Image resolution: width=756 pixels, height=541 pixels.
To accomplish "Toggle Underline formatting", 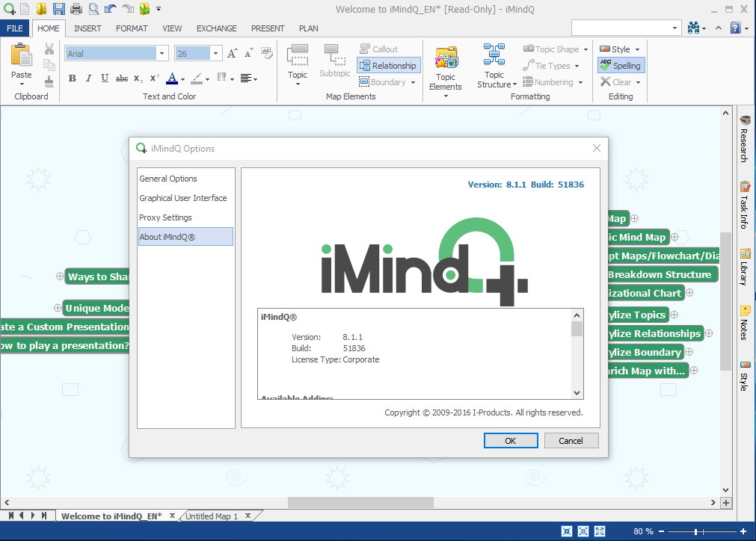I will click(x=105, y=78).
